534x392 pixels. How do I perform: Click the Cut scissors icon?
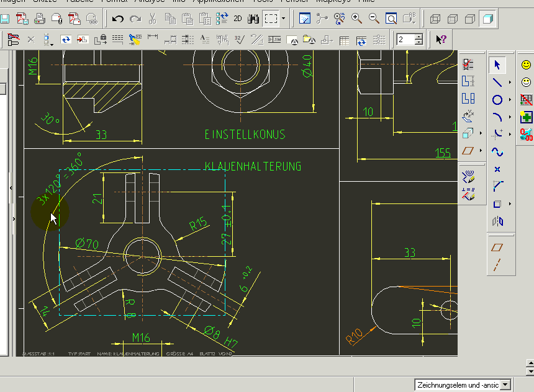153,19
